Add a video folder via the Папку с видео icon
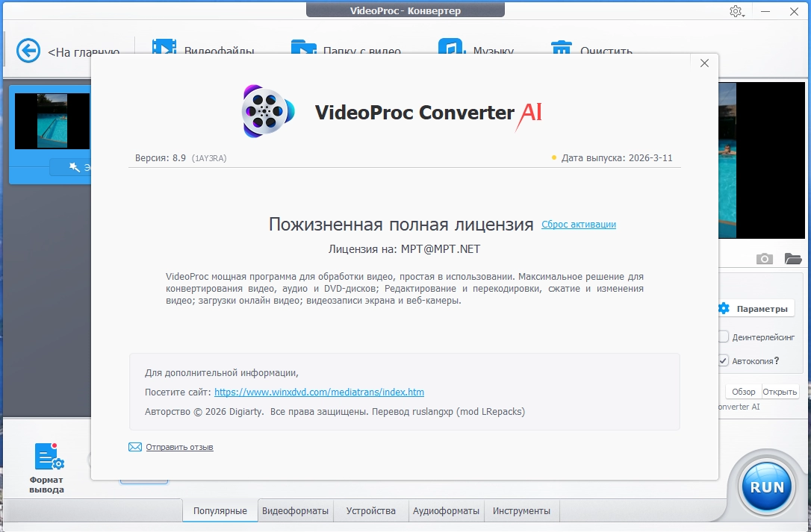The width and height of the screenshot is (811, 532). [304, 46]
